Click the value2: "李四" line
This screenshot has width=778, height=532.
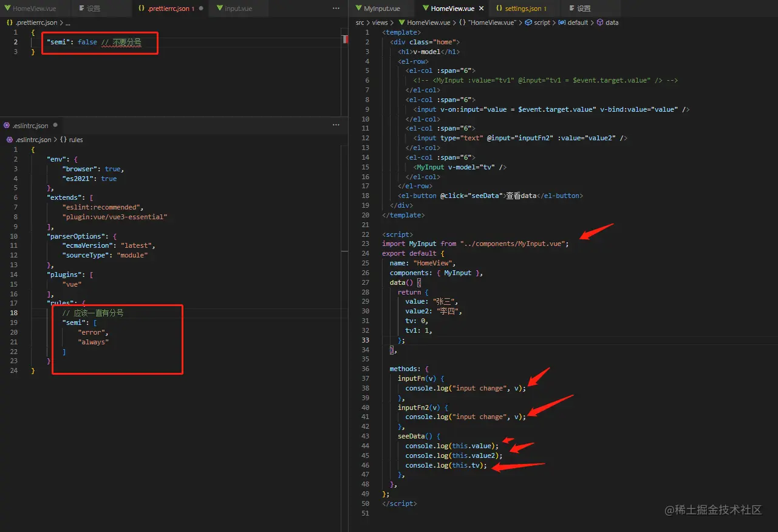434,311
